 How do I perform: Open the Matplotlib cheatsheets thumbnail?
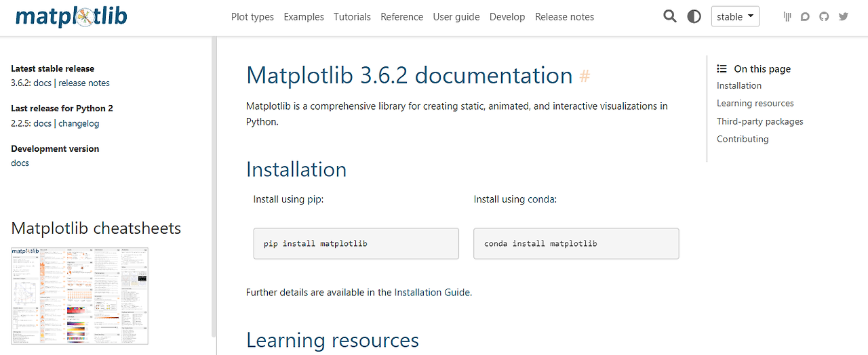point(79,295)
